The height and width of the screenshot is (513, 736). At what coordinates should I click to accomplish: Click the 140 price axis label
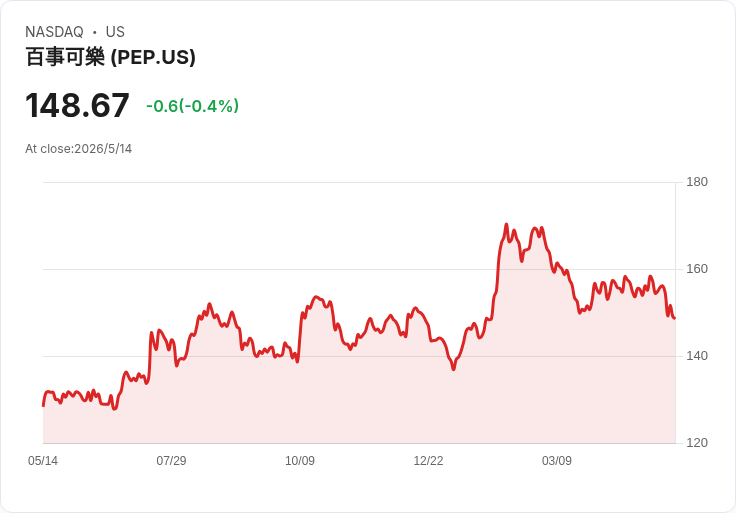point(697,356)
